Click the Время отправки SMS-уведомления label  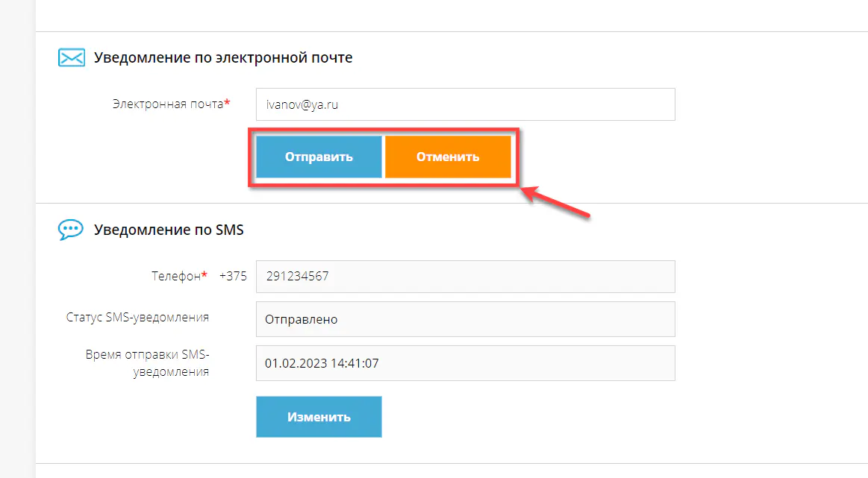click(x=147, y=362)
